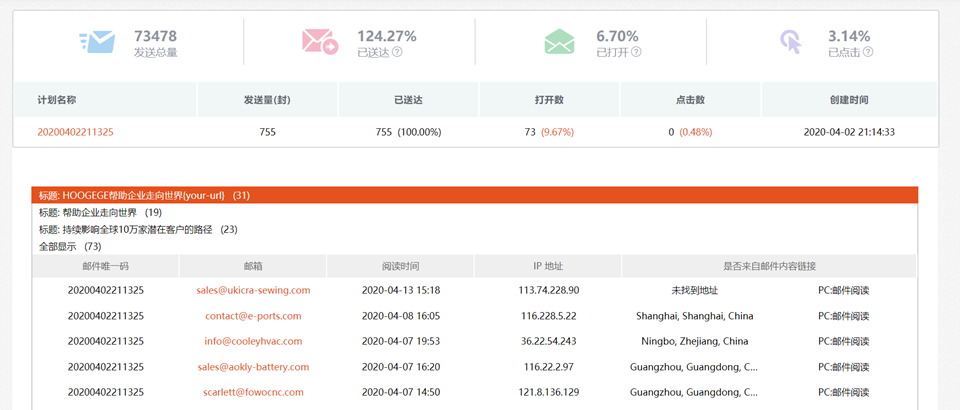Click help icon next to 已送达

397,52
